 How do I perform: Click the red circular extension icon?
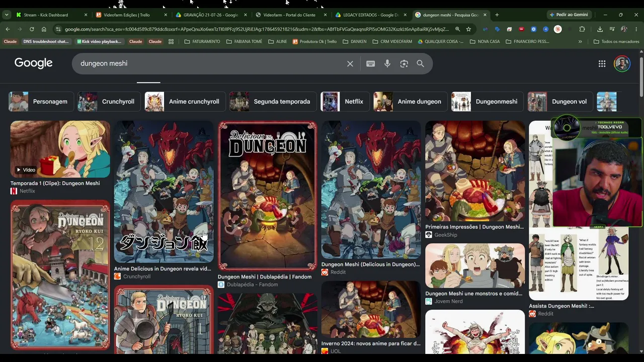tap(558, 29)
